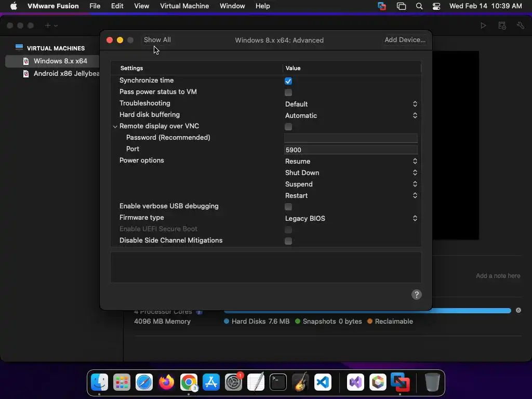Open the Suspend power option dropdown
Viewport: 532px width, 399px height.
351,184
